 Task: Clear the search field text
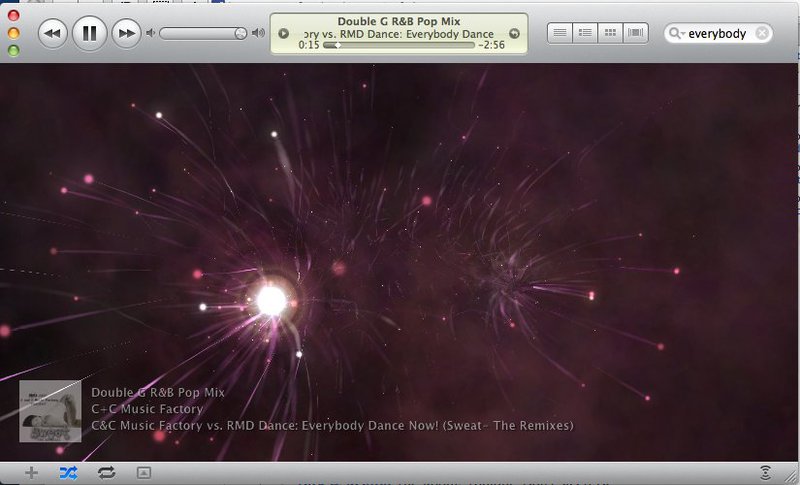pos(762,34)
